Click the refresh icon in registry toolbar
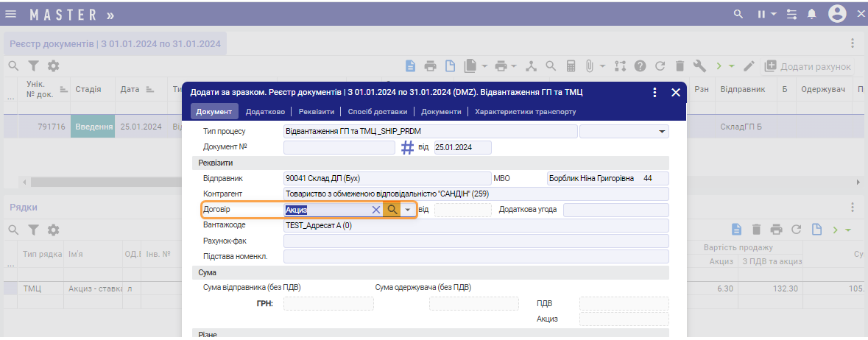The image size is (868, 340). (x=660, y=66)
